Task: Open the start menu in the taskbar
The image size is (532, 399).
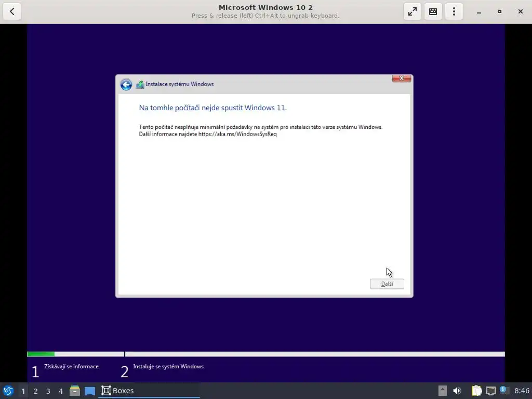Action: (8, 391)
